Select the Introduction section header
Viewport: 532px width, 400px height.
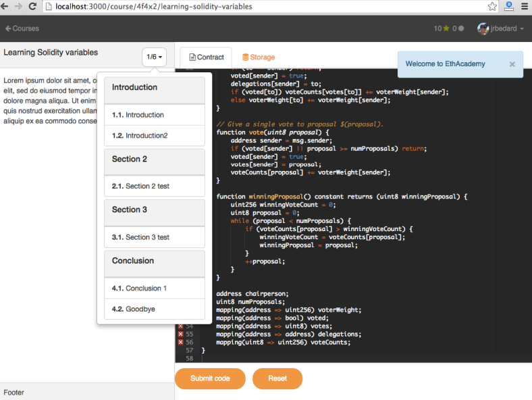tap(155, 91)
